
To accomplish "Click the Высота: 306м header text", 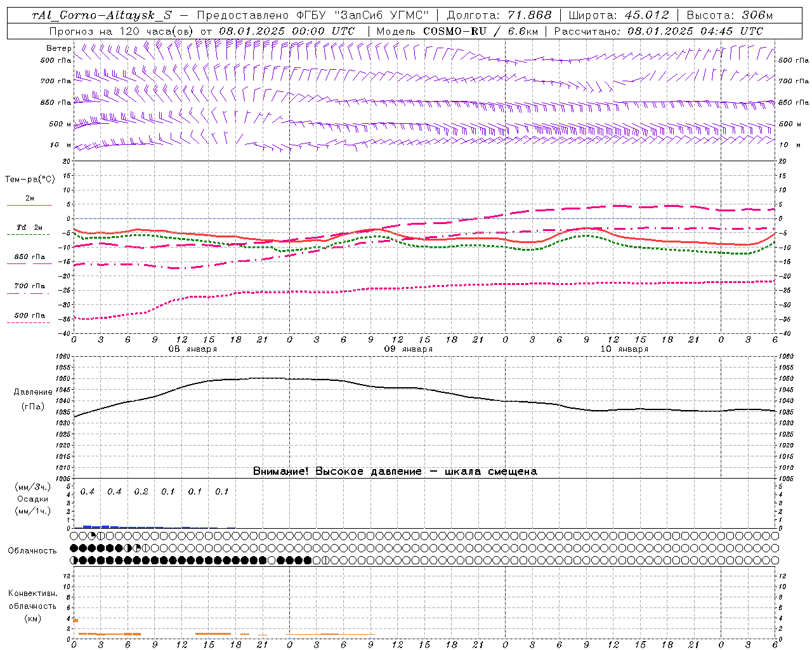I will (x=729, y=15).
